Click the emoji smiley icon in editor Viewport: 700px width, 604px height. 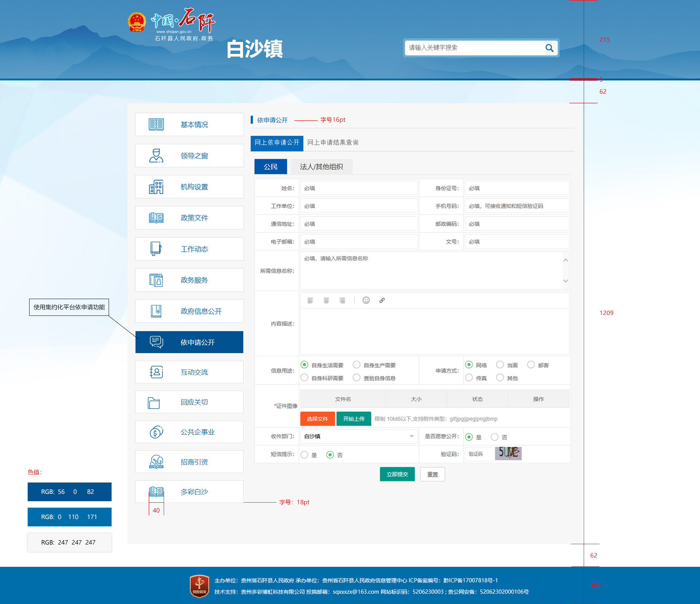click(x=366, y=300)
